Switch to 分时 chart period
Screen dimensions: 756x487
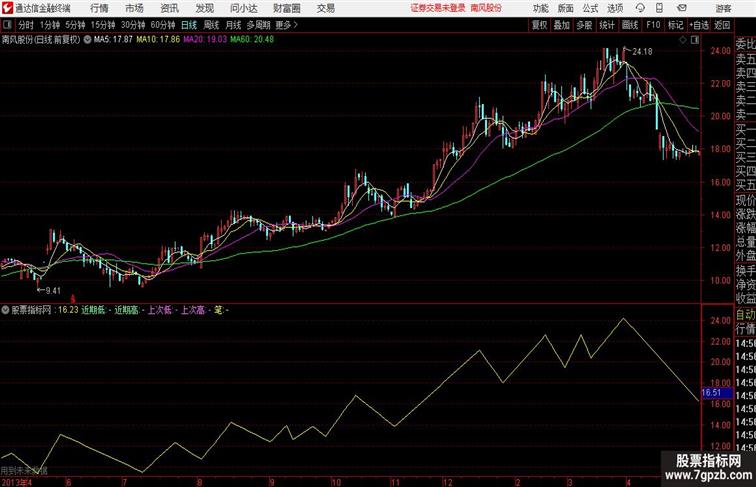(x=26, y=25)
